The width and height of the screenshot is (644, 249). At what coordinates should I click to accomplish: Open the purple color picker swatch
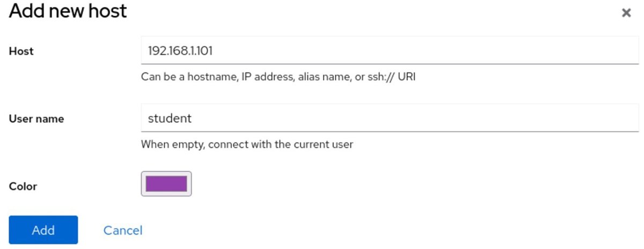coord(166,184)
